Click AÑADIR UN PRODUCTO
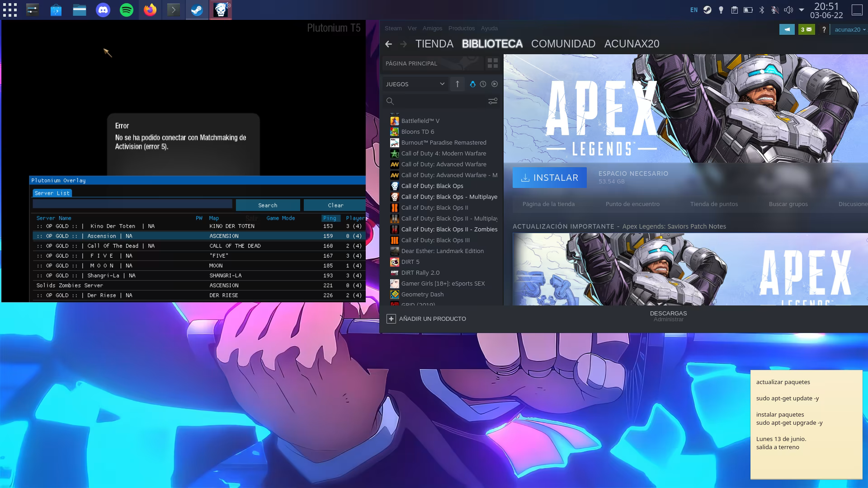Image resolution: width=868 pixels, height=488 pixels. pyautogui.click(x=426, y=319)
